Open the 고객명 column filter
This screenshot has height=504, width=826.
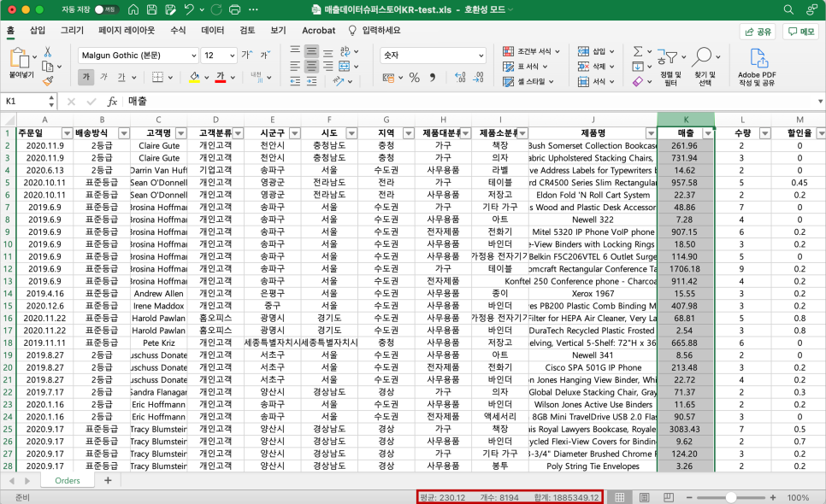[180, 133]
